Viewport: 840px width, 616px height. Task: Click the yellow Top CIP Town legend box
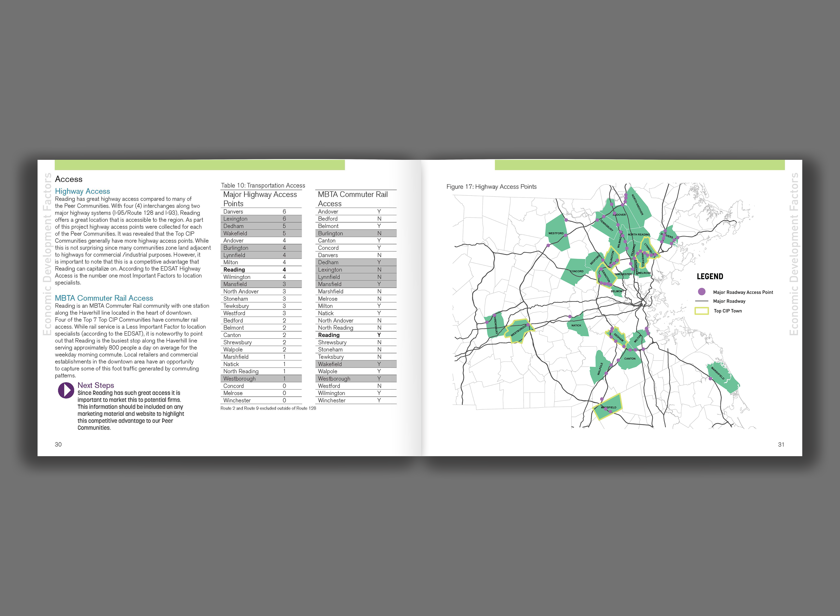[701, 311]
